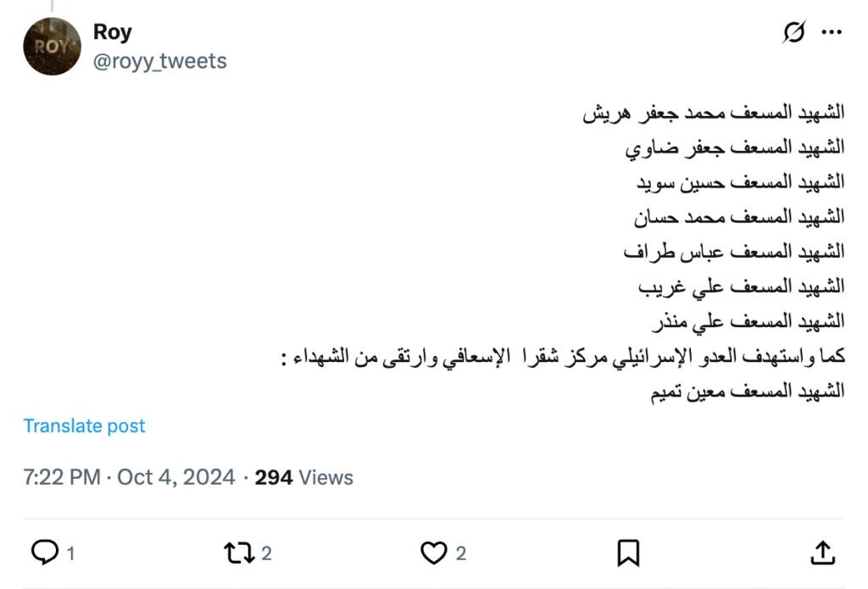The width and height of the screenshot is (868, 589).
Task: Click the like count beside the heart
Action: click(461, 554)
